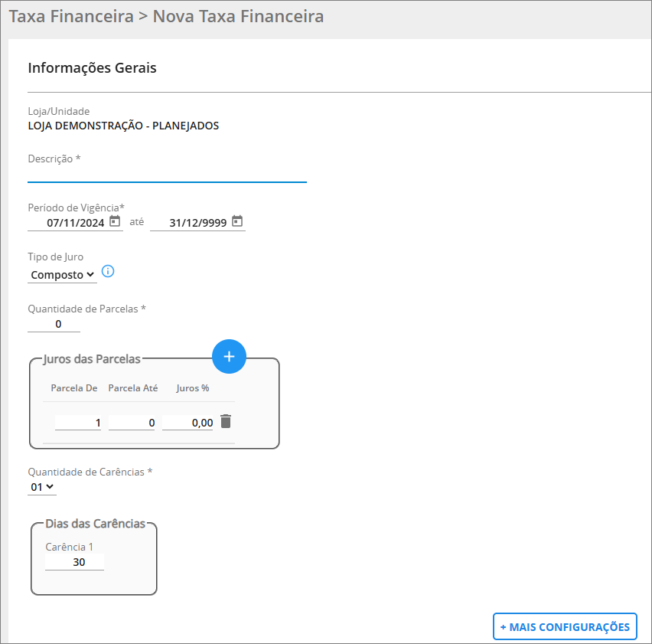Focus the Quantidade de Parcelas field
Screen dimensions: 652x644
pyautogui.click(x=54, y=324)
